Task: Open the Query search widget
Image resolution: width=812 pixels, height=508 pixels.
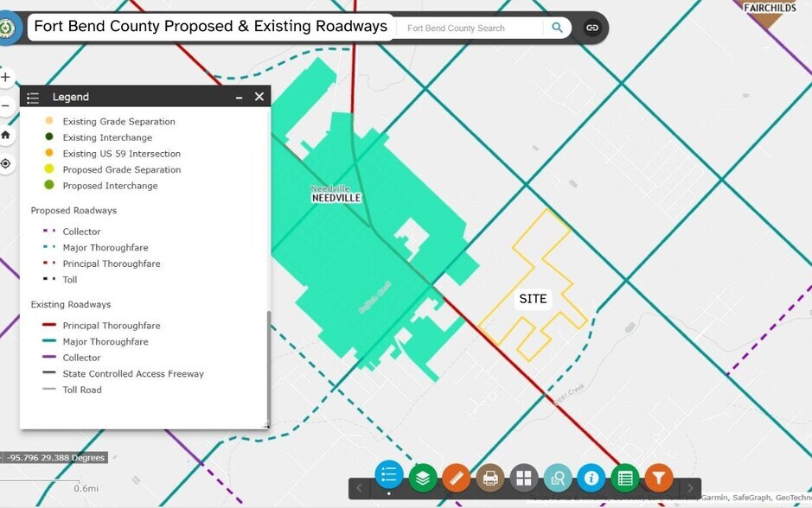Action: [x=558, y=478]
